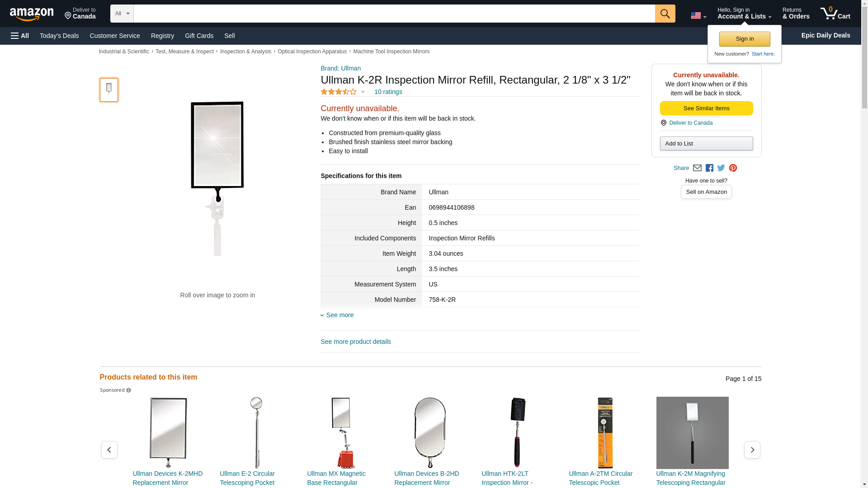Share product via email icon
868x488 pixels.
pos(697,168)
